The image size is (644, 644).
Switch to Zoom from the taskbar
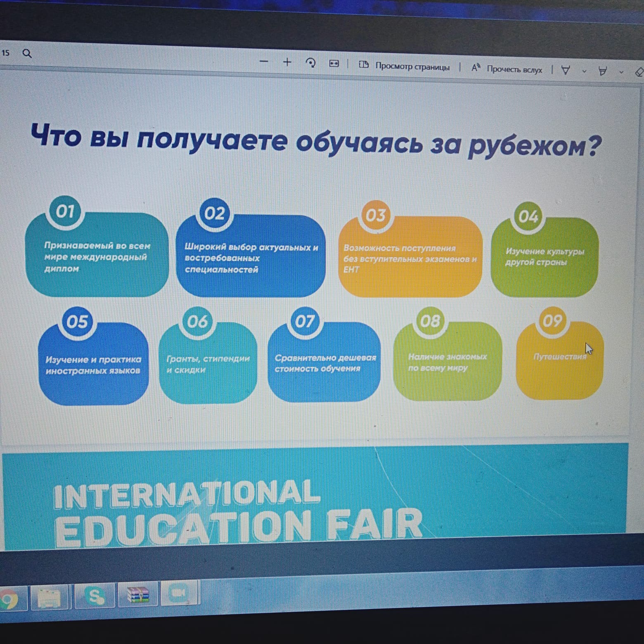point(179,594)
